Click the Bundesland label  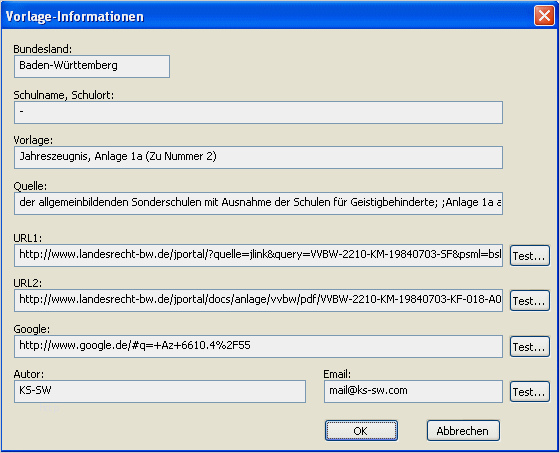point(42,49)
